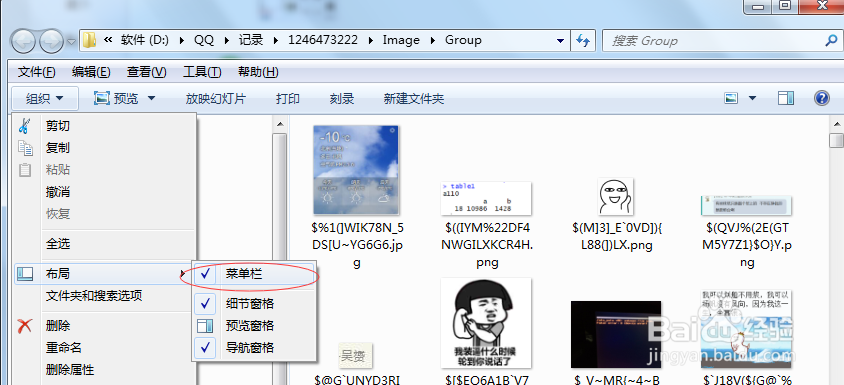Open Help with the blue question icon
Screen dimensions: 844x385
click(x=821, y=98)
